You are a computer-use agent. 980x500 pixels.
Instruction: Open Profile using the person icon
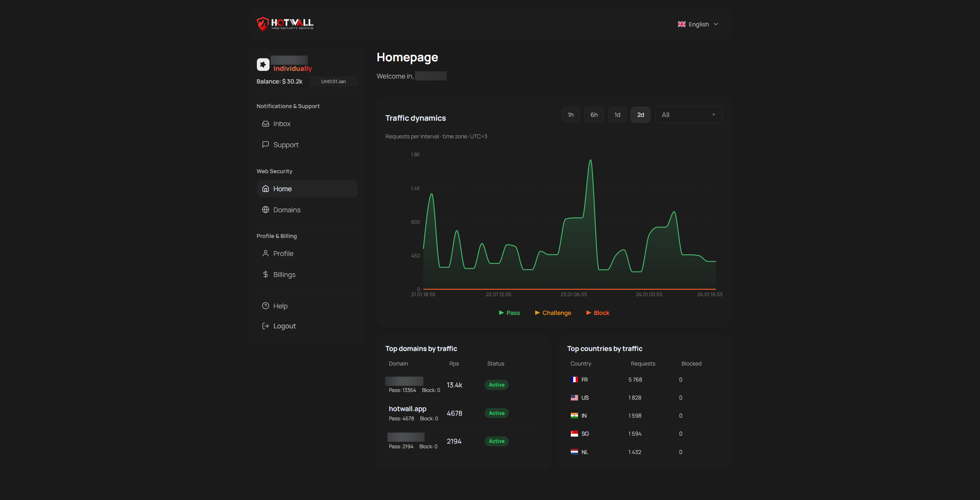click(266, 253)
